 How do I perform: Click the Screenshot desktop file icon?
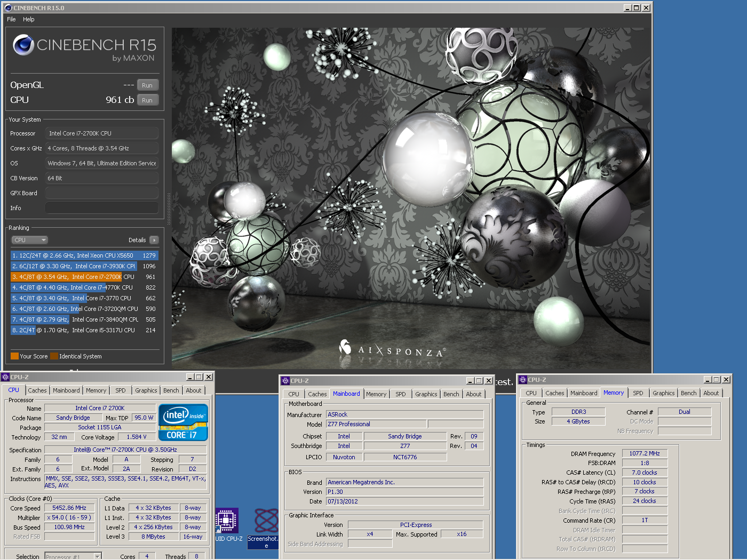pos(266,520)
